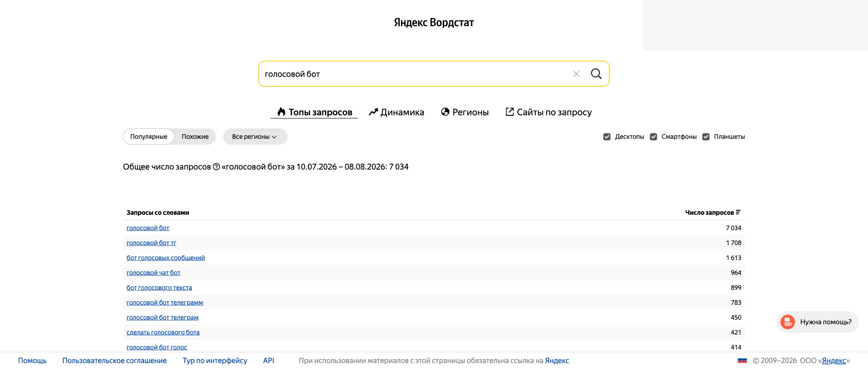Click the sort icon next to Число запросов

(x=738, y=212)
